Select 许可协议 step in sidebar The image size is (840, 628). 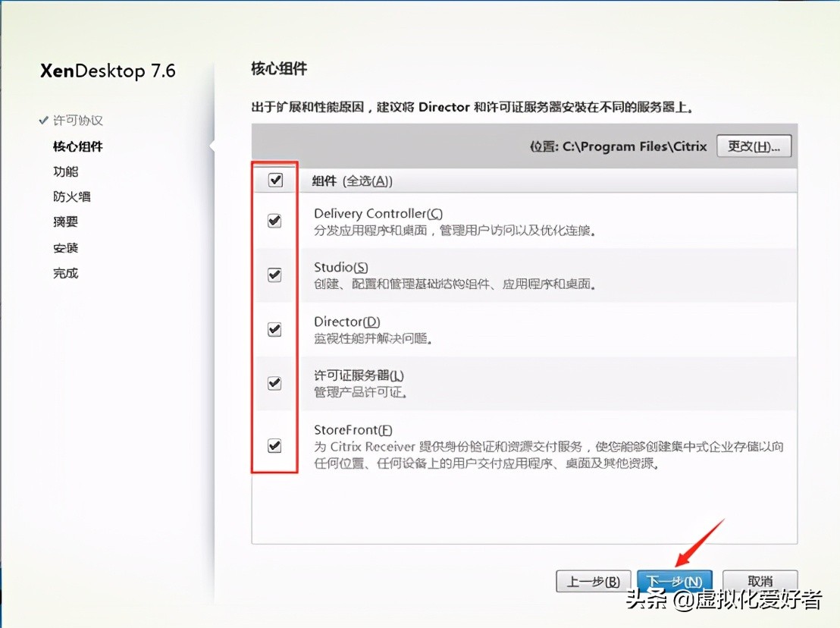[77, 121]
